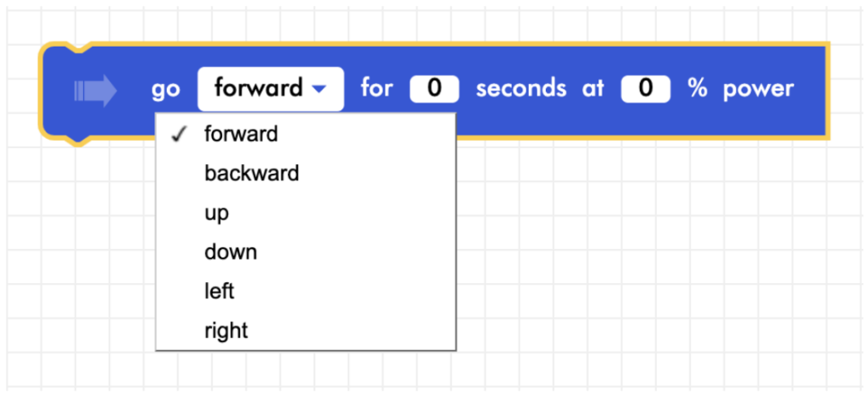Open the forward direction dropdown field
Image resolution: width=868 pixels, height=394 pixels.
[270, 89]
